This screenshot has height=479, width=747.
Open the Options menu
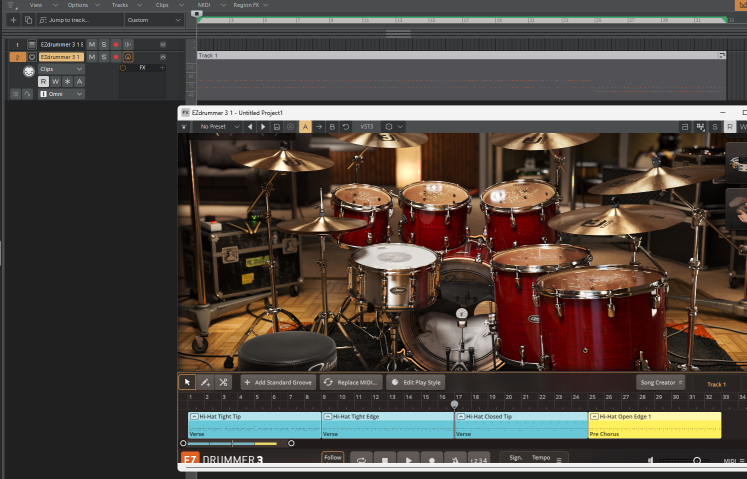[78, 5]
